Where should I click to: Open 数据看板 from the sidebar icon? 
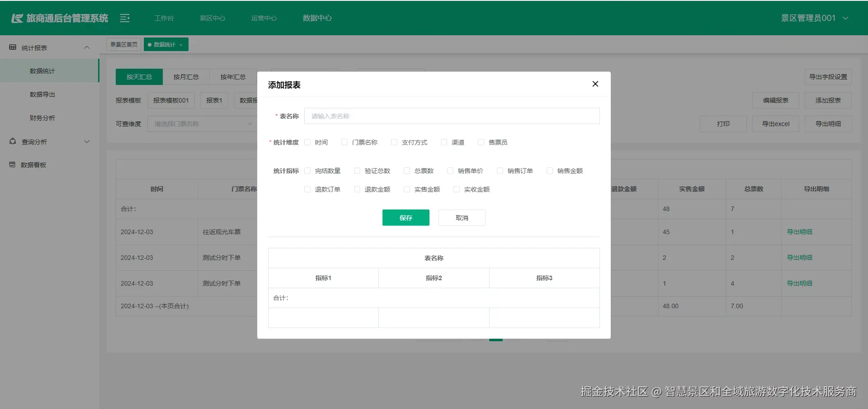pyautogui.click(x=12, y=165)
